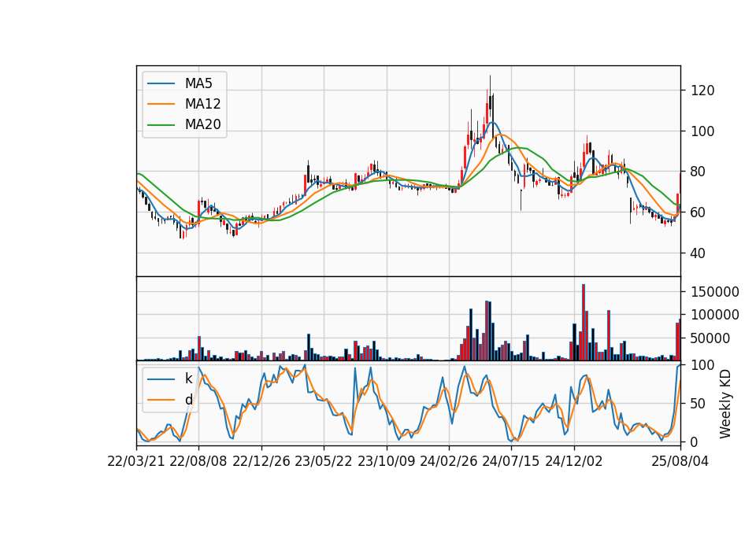This screenshot has width=756, height=543.
Task: Click the green MA20 legend line sample
Action: pyautogui.click(x=161, y=124)
